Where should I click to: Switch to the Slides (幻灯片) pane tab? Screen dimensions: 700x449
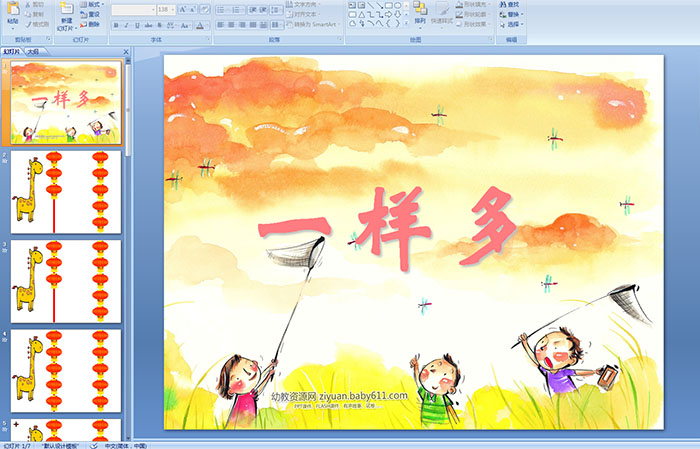(x=12, y=52)
